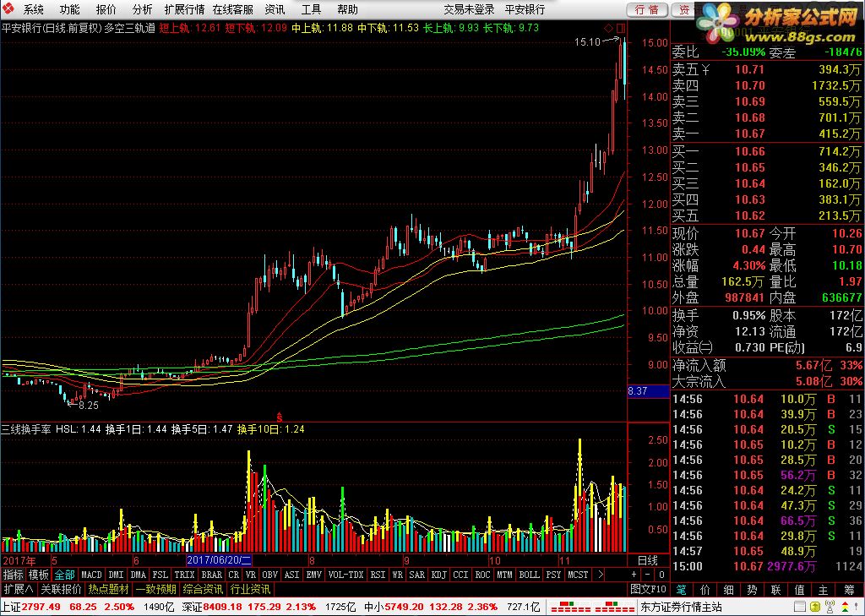Click the antenna signal icon in status bar
The height and width of the screenshot is (616, 865).
(x=829, y=608)
